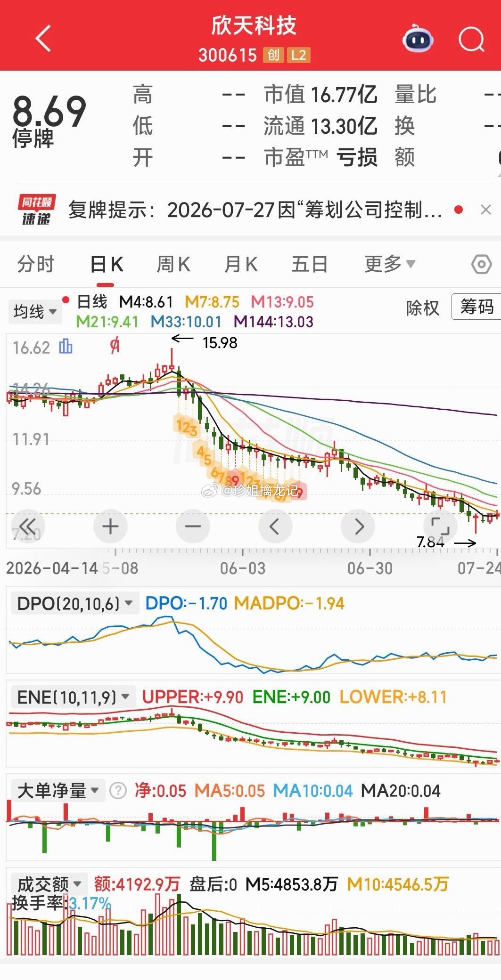Screen dimensions: 501x980
Task: Click the L2 level badge
Action: (298, 55)
